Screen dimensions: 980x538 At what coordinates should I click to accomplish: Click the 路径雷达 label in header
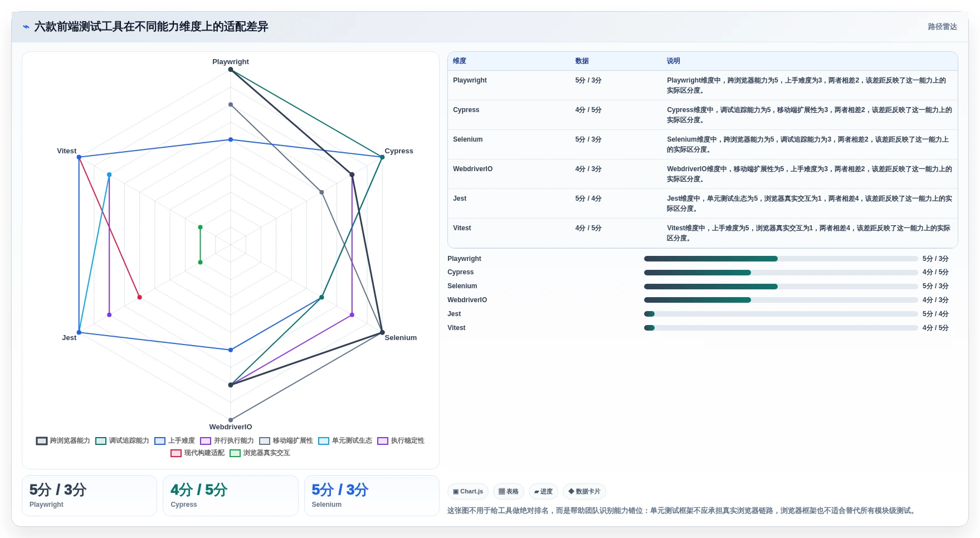[942, 27]
